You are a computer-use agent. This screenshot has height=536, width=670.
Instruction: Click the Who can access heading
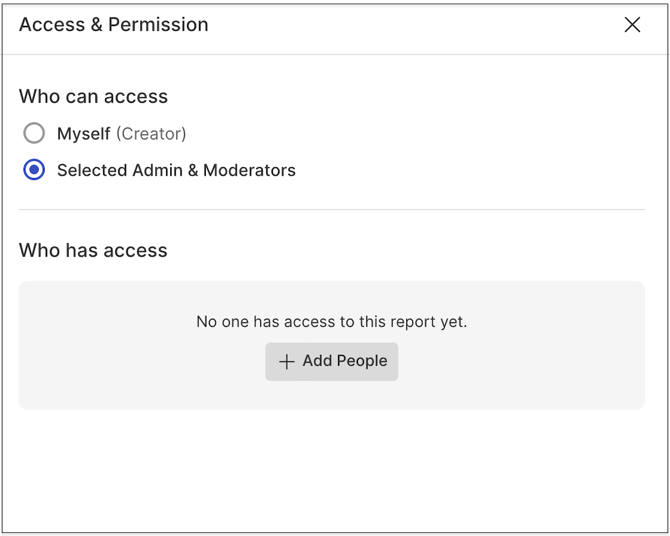93,97
